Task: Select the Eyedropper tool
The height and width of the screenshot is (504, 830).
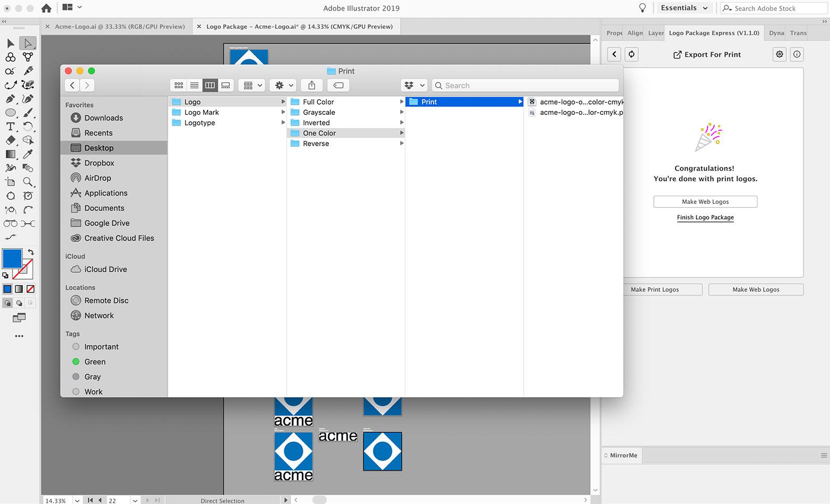Action: coord(28,154)
